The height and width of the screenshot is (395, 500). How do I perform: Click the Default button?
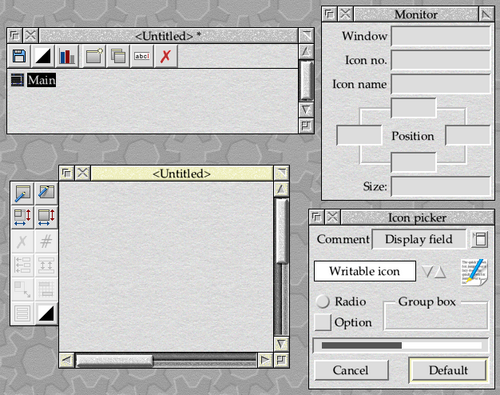[448, 370]
